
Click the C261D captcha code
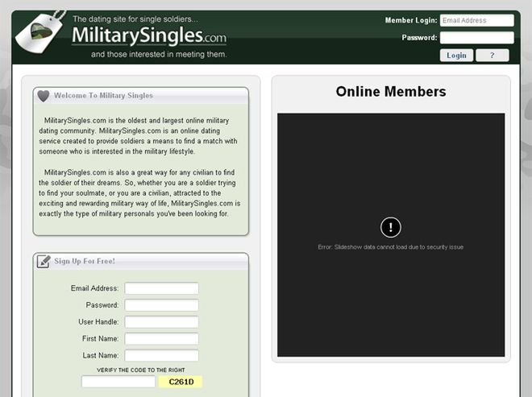click(x=181, y=382)
